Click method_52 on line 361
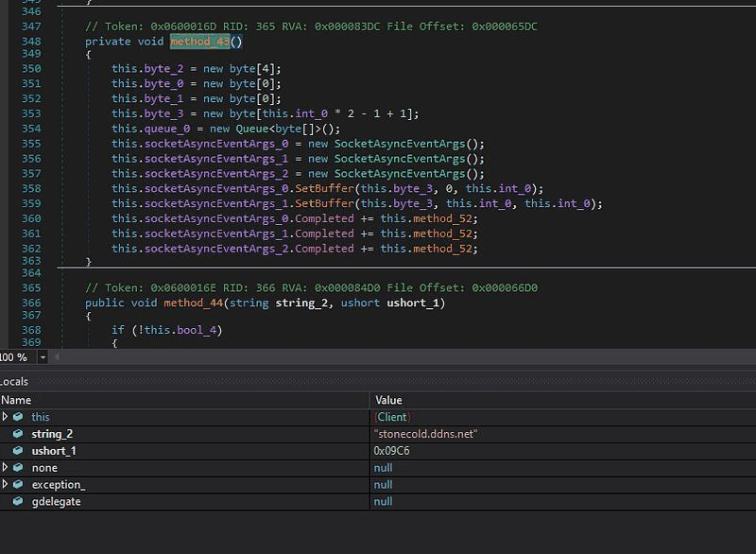The height and width of the screenshot is (554, 756). (x=442, y=234)
